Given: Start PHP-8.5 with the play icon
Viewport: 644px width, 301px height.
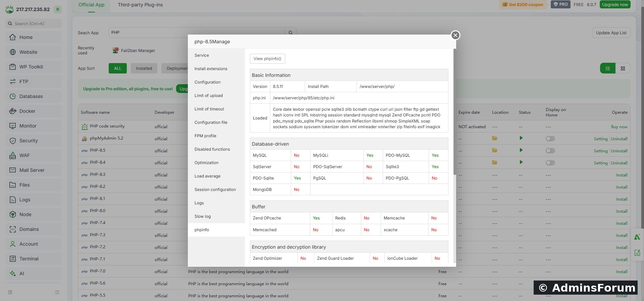Looking at the screenshot, I should [521, 150].
